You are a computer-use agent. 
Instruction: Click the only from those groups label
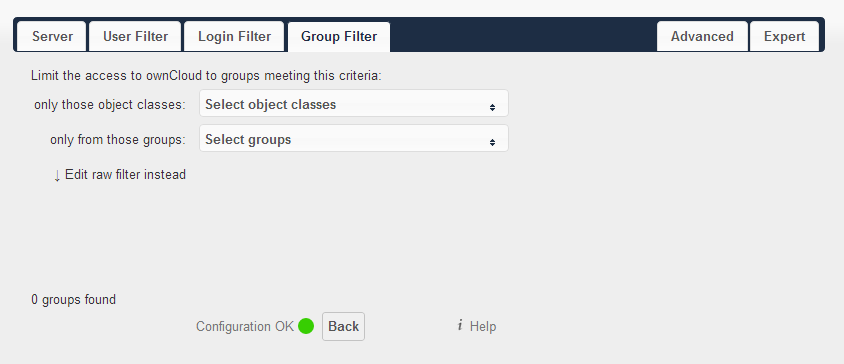(118, 139)
